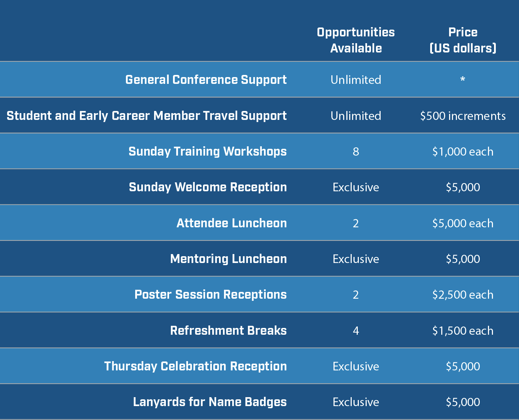Click the Sunday Training Workshops label

tap(208, 152)
